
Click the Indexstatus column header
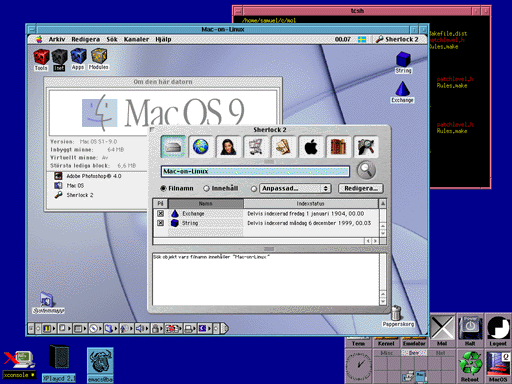(311, 203)
